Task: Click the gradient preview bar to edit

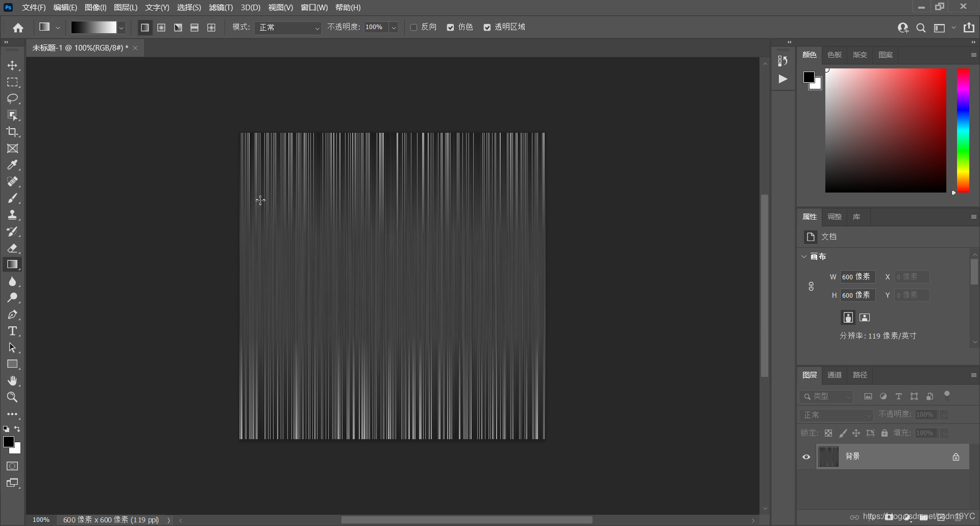Action: click(94, 28)
